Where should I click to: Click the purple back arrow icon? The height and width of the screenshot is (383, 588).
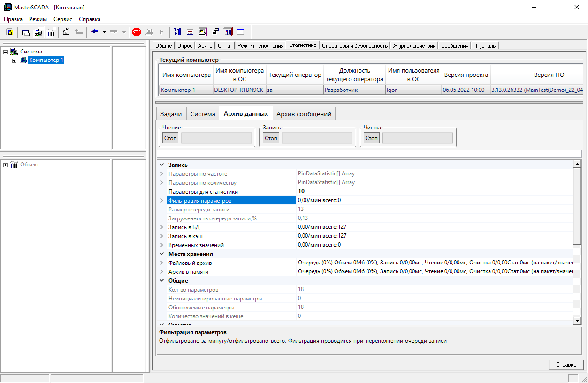94,32
